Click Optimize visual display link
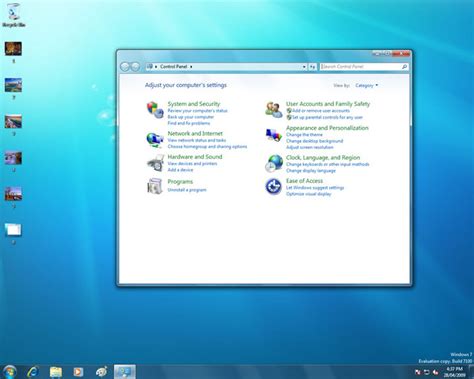The image size is (474, 379). pyautogui.click(x=309, y=194)
